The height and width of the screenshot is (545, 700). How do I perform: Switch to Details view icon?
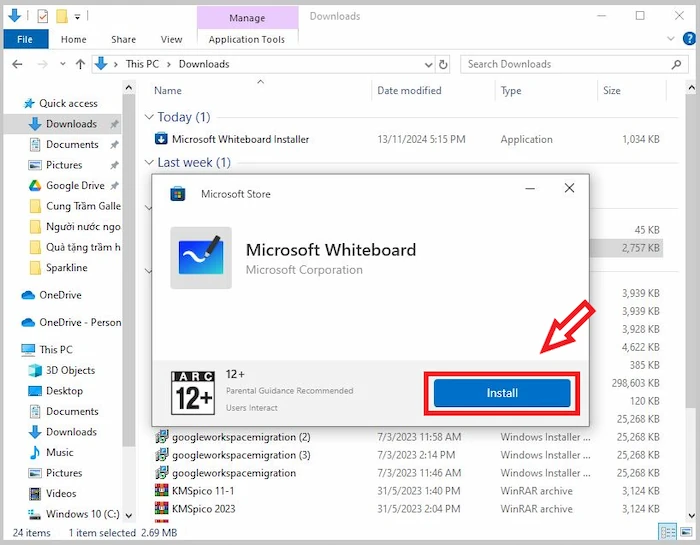pyautogui.click(x=668, y=532)
